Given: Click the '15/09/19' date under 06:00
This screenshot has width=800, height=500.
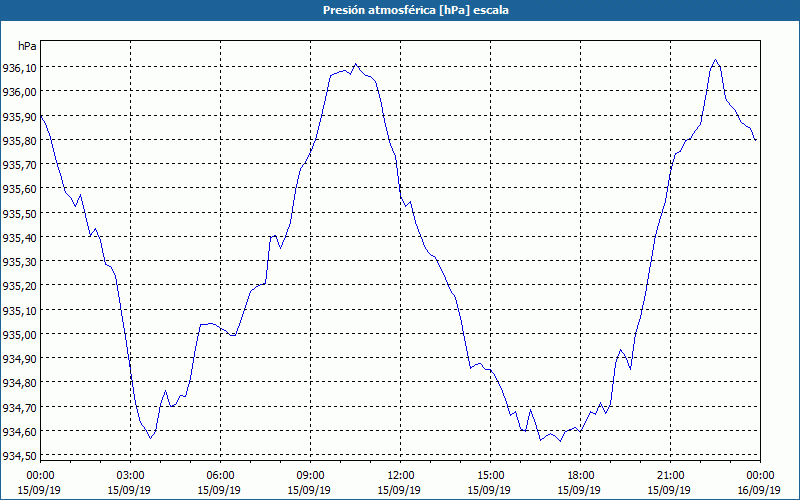Looking at the screenshot, I should coord(219,490).
